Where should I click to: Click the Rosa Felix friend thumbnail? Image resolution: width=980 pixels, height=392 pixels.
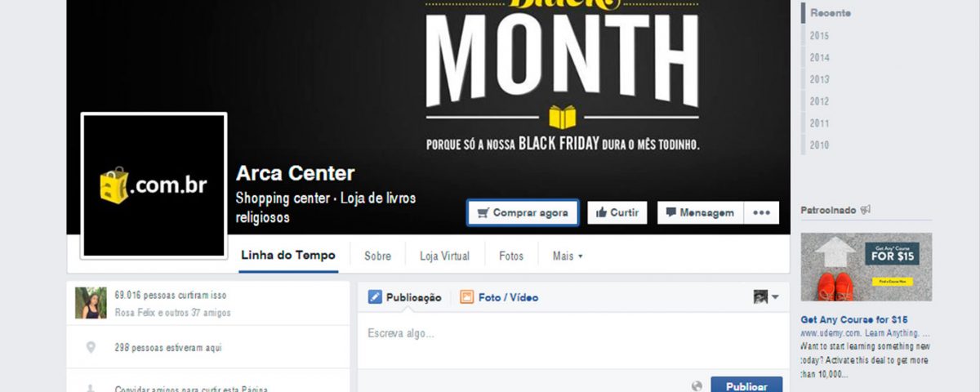(91, 303)
